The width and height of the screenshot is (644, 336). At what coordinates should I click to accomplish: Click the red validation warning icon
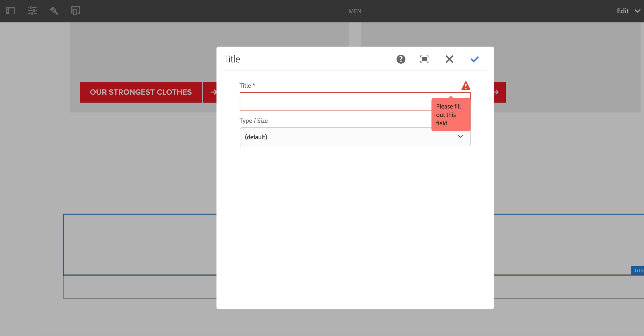(x=465, y=86)
